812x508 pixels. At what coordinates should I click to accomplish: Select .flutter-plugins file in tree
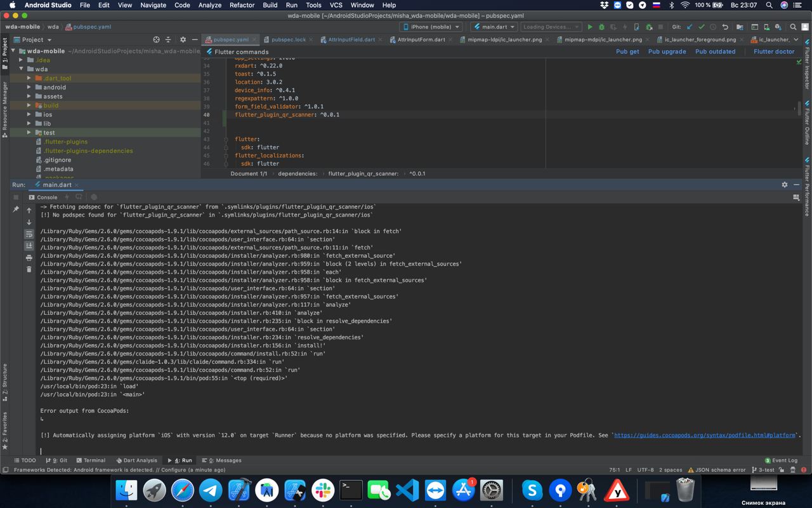65,142
